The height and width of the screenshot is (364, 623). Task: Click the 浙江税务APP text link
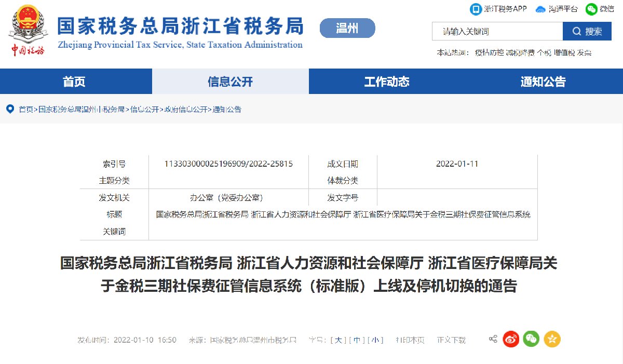click(505, 9)
